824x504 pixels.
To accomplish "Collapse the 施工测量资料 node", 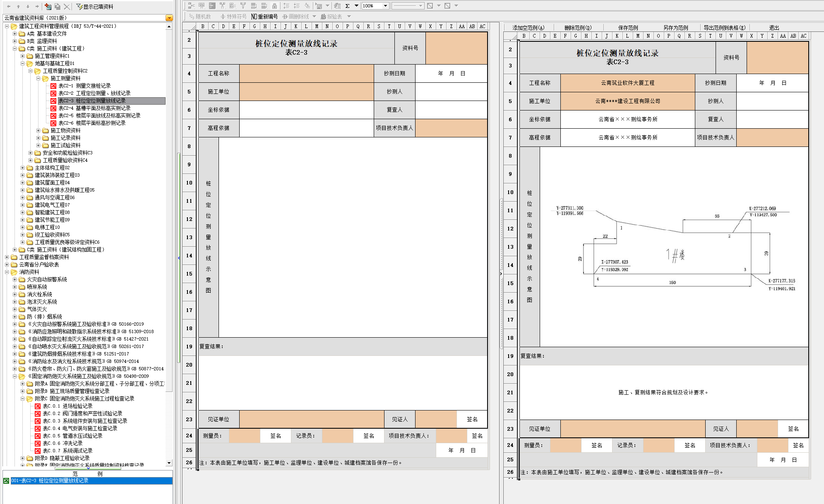I will tap(38, 78).
